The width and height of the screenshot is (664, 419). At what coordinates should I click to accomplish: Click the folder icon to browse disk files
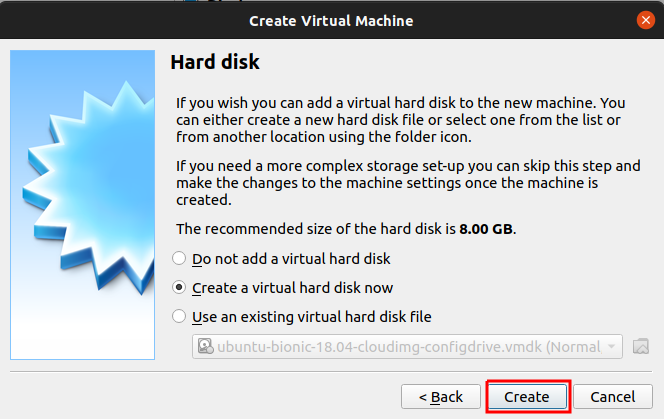642,347
